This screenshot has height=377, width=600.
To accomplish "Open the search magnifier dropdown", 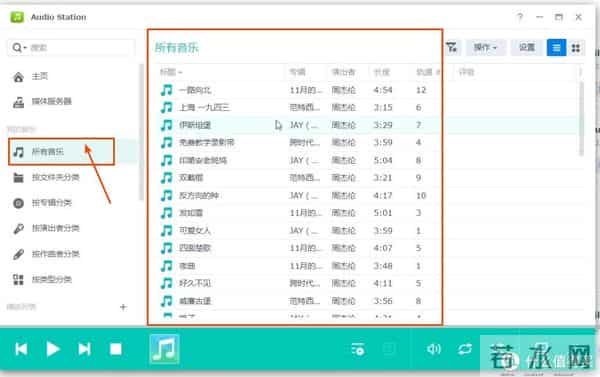I will (19, 48).
